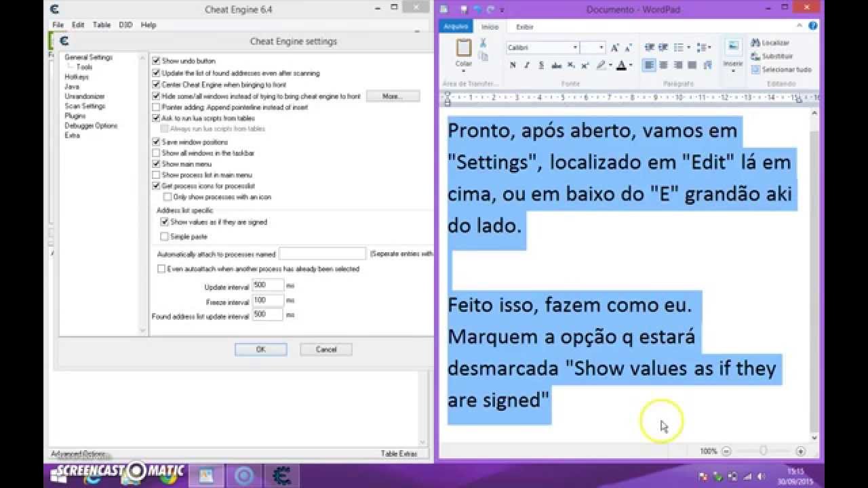This screenshot has width=868, height=488.
Task: Click the Inserir picture icon in WordPad
Action: tap(733, 47)
